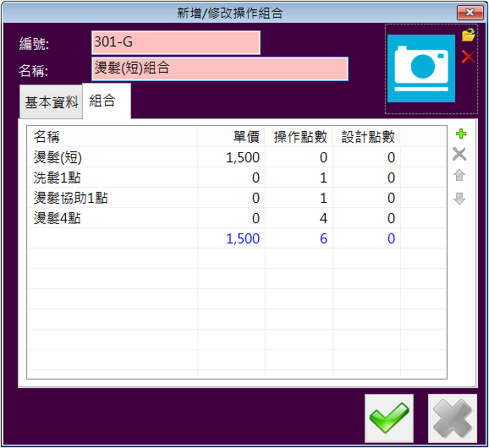Click the 名稱 field with 燙髮(短)組合
Viewport: 489px width, 448px height.
click(x=220, y=68)
